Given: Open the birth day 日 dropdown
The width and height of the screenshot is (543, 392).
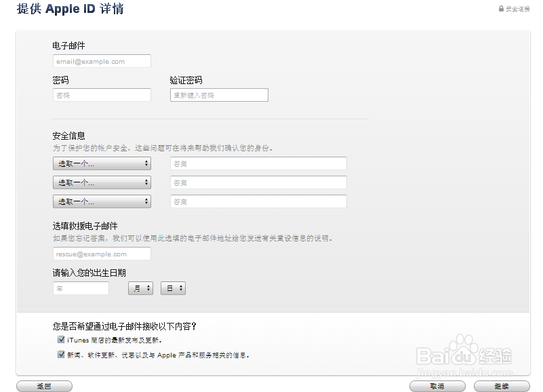Looking at the screenshot, I should coord(173,288).
